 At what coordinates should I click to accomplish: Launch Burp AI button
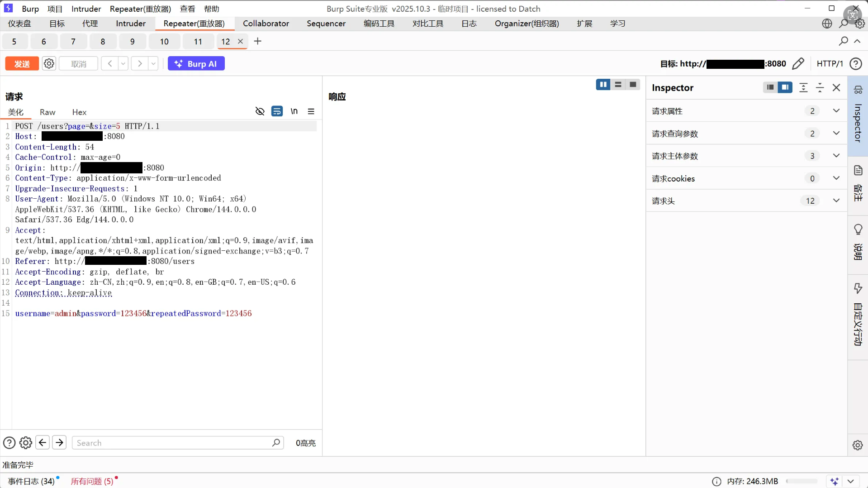click(196, 64)
